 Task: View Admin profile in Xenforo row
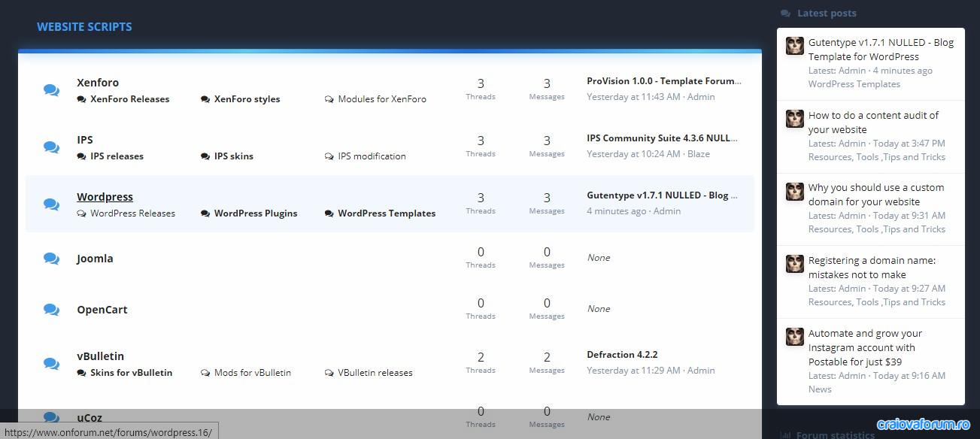[701, 97]
